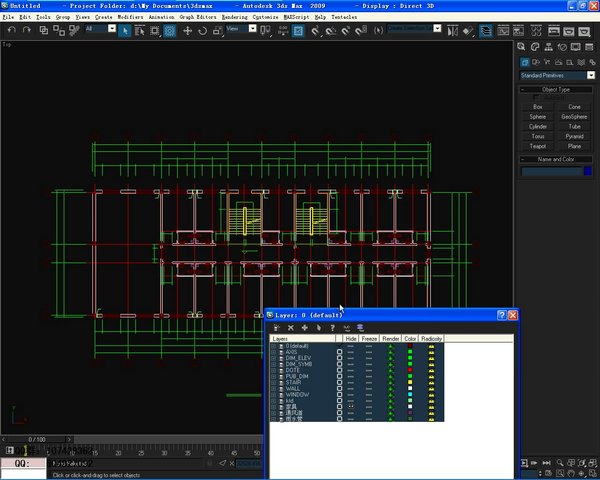This screenshot has height=480, width=600.
Task: Switch to the Hierarchy command panel tab
Action: tap(548, 47)
